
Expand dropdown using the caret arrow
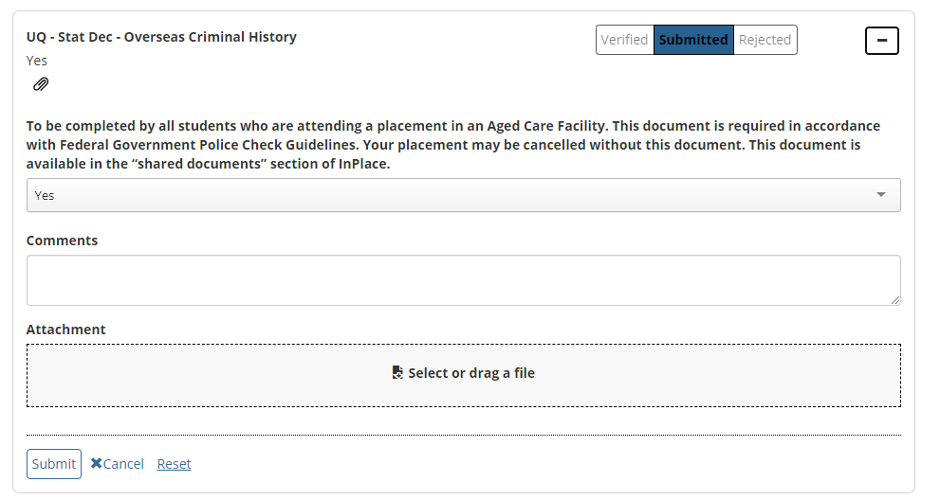(x=881, y=195)
